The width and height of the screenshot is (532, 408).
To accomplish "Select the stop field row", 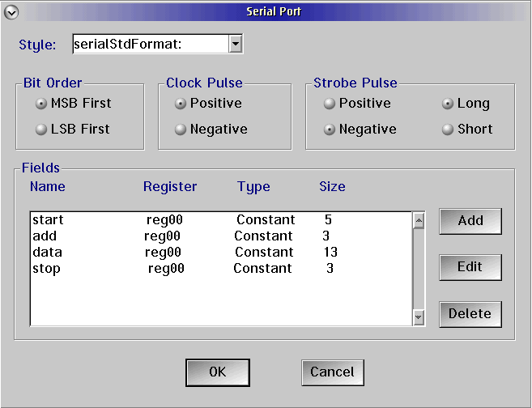I will (222, 269).
